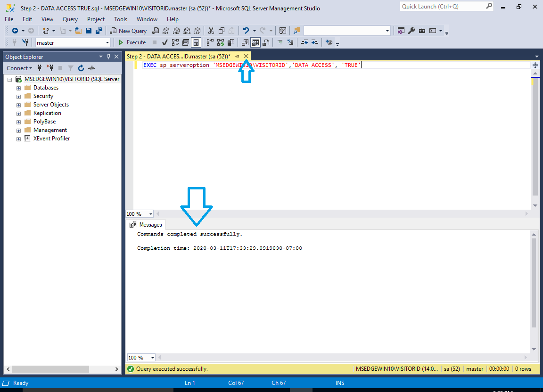This screenshot has height=392, width=543.
Task: Click in the Quick Launch search box
Action: tap(442, 7)
